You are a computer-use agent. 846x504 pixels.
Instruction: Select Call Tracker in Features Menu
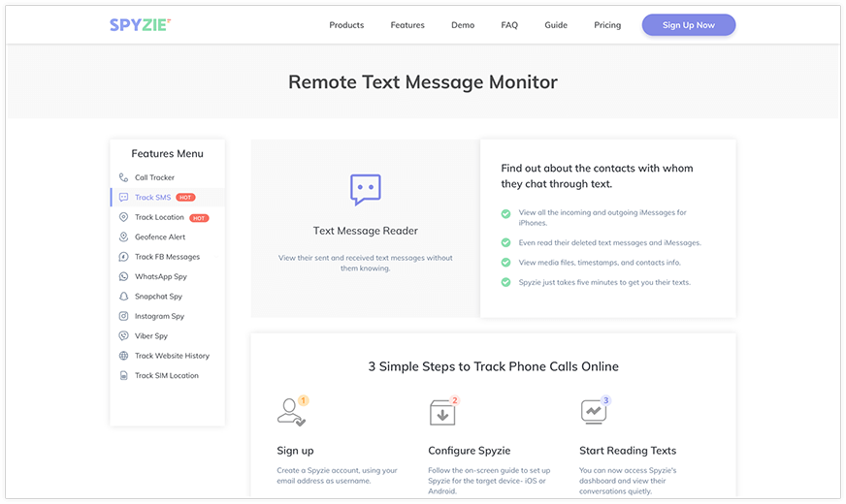pos(154,177)
